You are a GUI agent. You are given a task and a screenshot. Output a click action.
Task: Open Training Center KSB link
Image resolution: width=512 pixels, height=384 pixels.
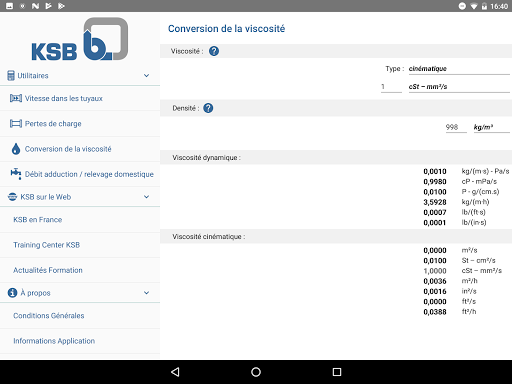[x=80, y=245]
